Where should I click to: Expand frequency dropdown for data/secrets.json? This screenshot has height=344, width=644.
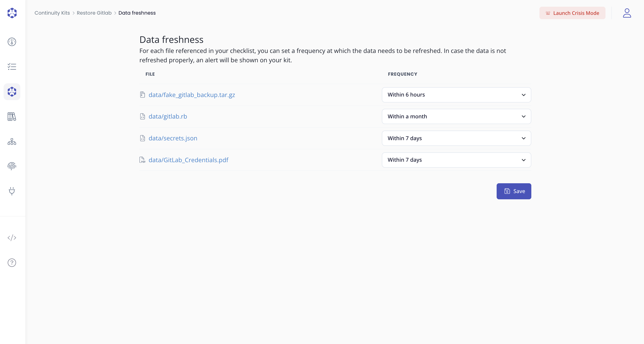point(456,138)
